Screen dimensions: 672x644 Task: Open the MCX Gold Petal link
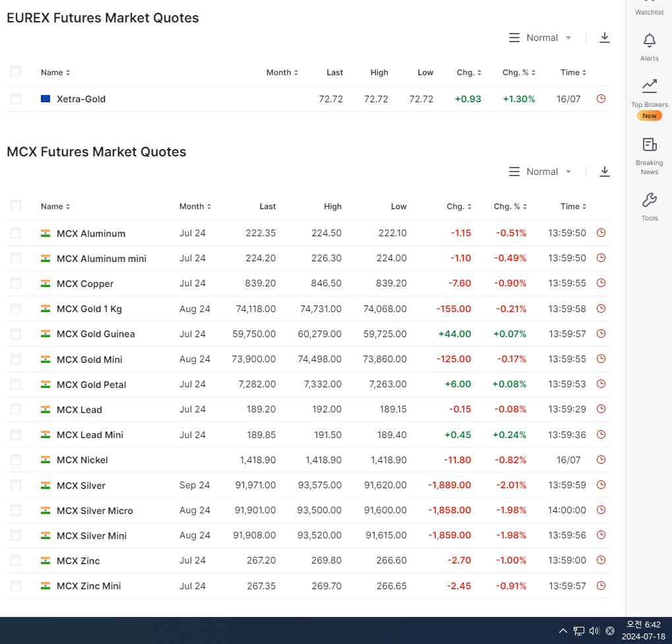pyautogui.click(x=91, y=385)
